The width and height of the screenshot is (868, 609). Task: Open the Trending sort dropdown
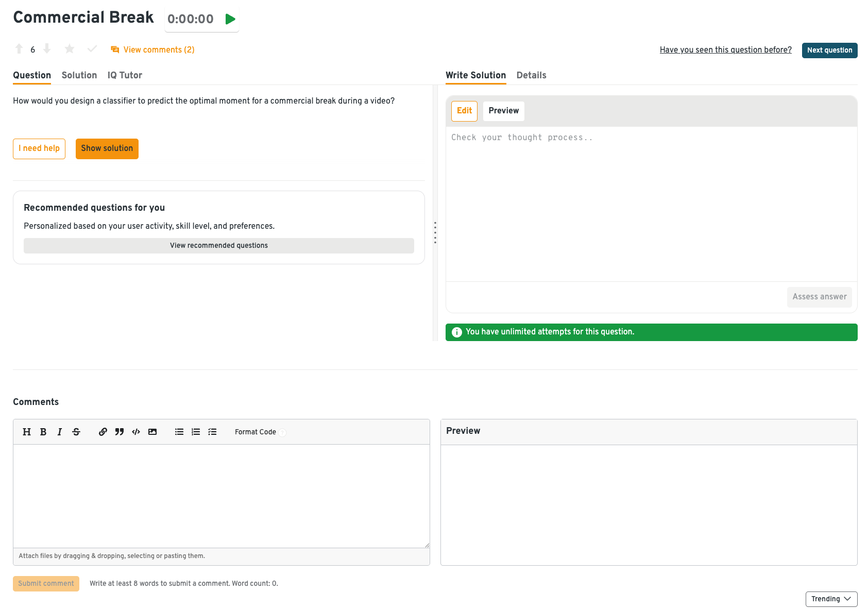point(831,599)
